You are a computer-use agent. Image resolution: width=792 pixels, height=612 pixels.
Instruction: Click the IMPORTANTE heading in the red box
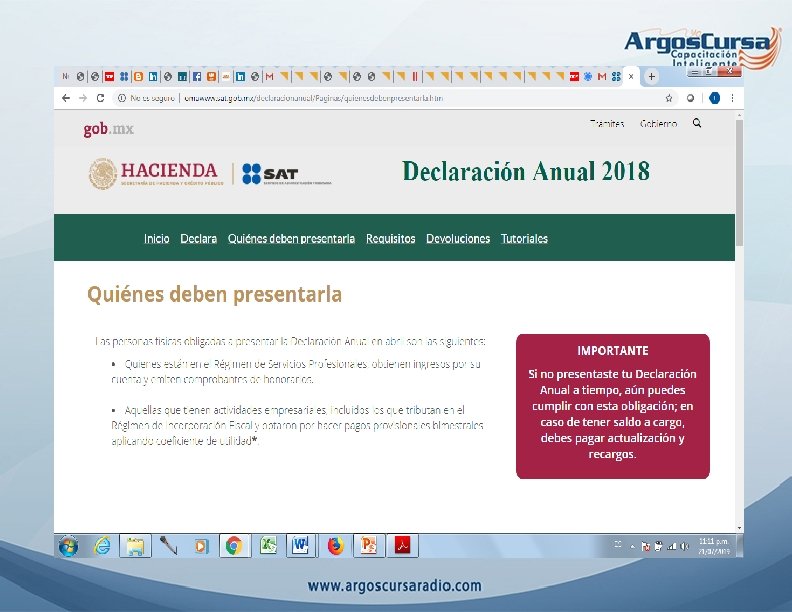[x=613, y=350]
